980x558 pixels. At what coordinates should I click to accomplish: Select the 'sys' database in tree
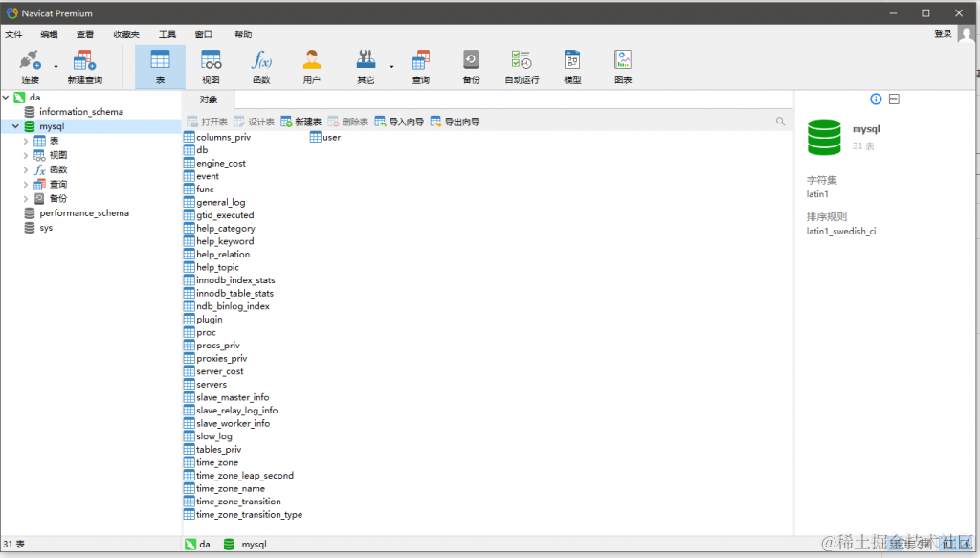click(x=46, y=228)
